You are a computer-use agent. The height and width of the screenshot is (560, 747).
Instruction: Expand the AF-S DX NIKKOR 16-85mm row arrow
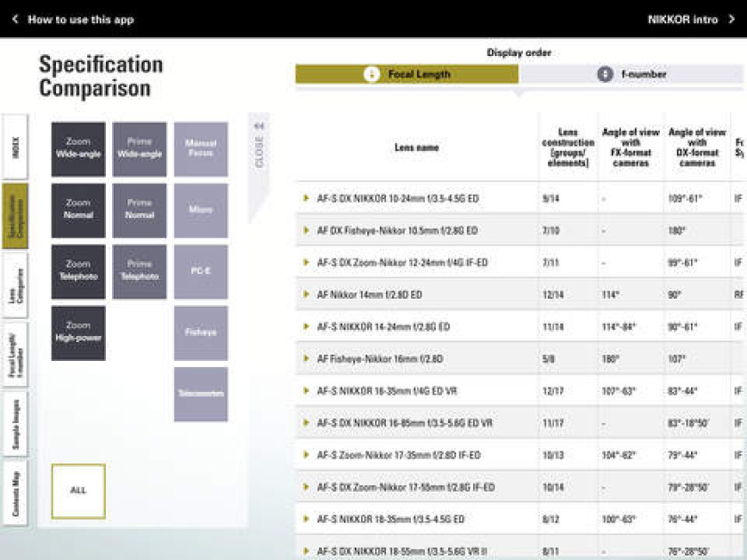click(x=306, y=423)
